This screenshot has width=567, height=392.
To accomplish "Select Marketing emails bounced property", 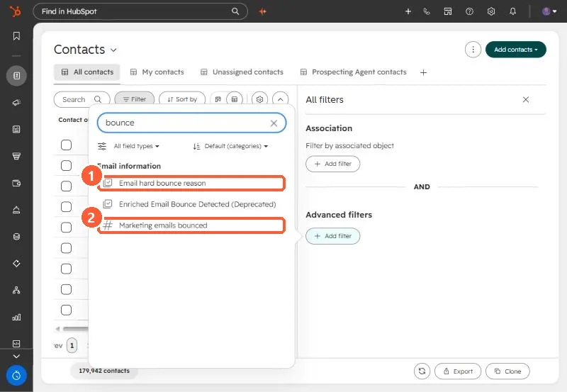I will coord(191,225).
